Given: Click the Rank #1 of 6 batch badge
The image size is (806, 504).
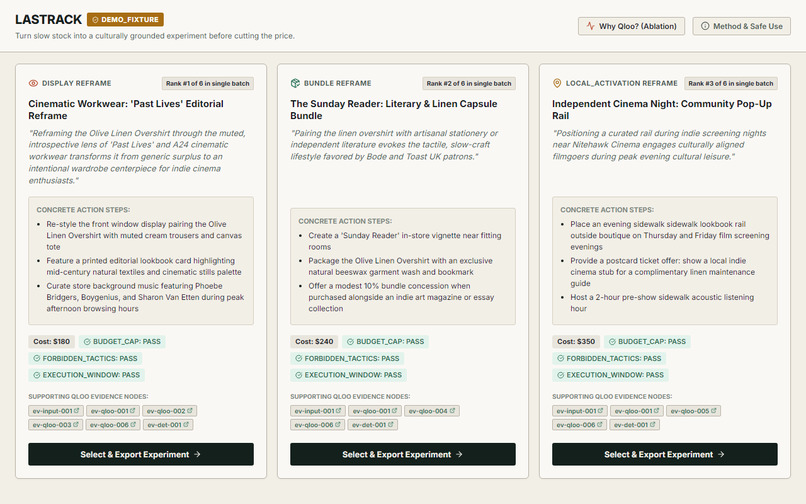Looking at the screenshot, I should tap(208, 83).
